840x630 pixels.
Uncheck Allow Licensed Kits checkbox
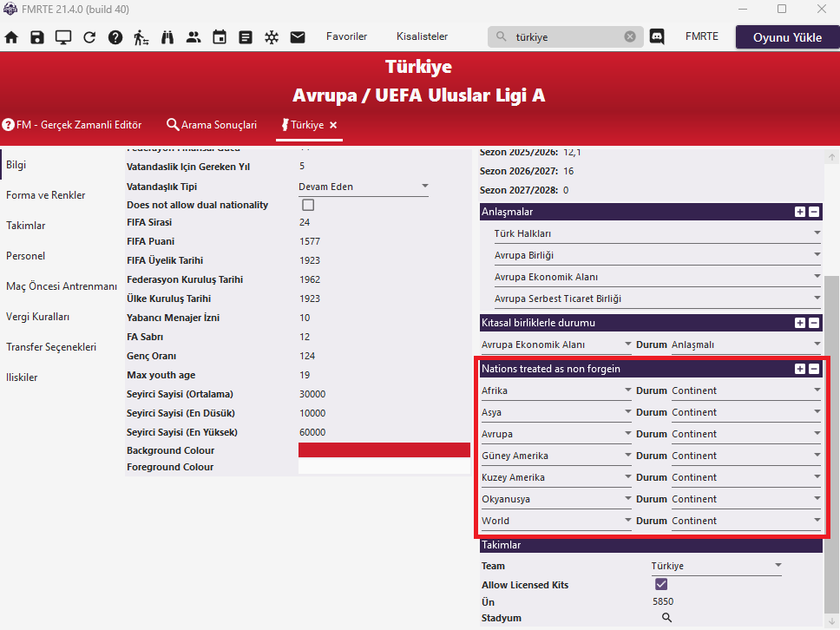pyautogui.click(x=661, y=585)
